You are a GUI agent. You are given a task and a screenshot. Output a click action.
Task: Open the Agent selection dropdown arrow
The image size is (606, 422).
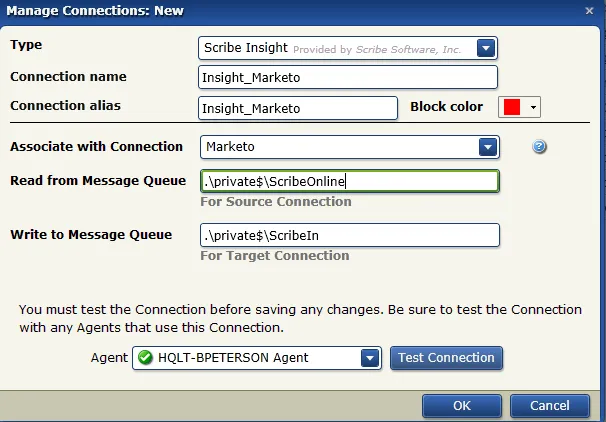370,358
